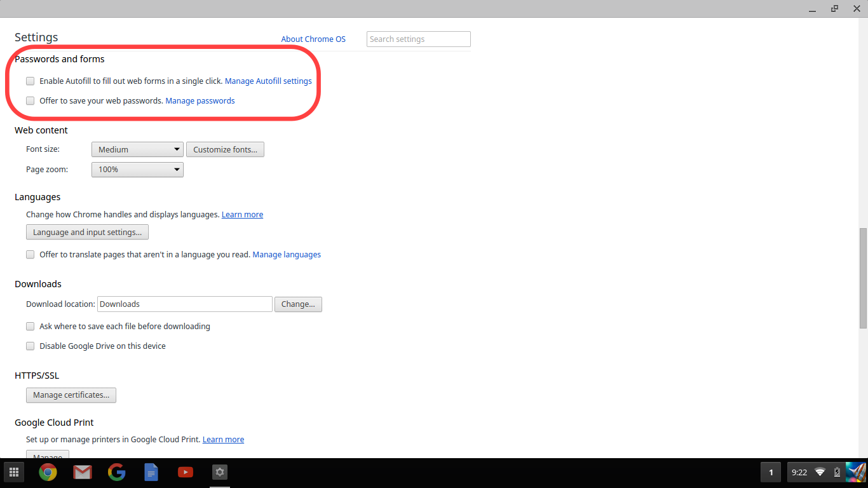Open Google Search shelf icon
The image size is (868, 488).
[116, 472]
